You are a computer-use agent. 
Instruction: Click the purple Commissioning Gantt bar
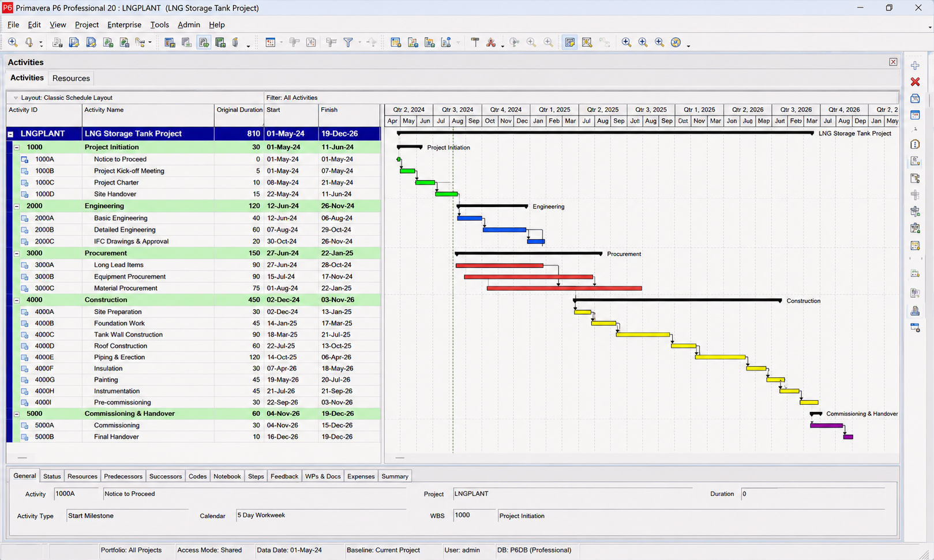click(827, 426)
